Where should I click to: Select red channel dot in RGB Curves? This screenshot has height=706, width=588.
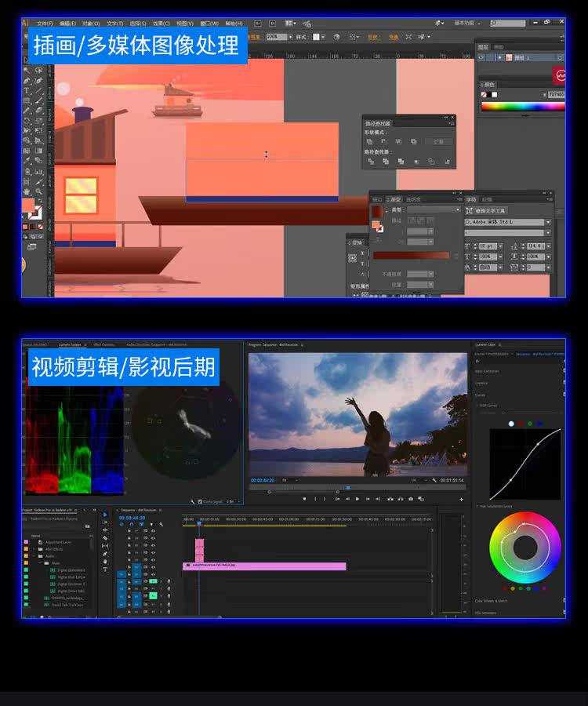tap(521, 424)
